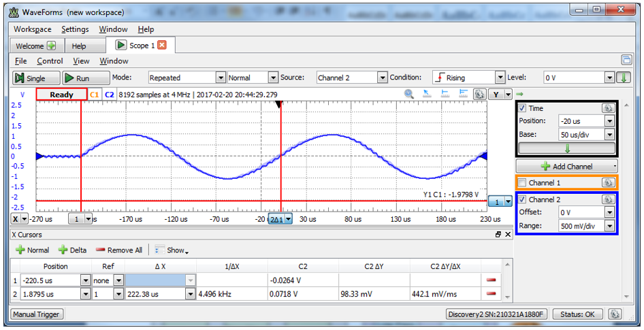Expand the Y cursor dropdown arrow
The height and width of the screenshot is (330, 644).
point(509,95)
